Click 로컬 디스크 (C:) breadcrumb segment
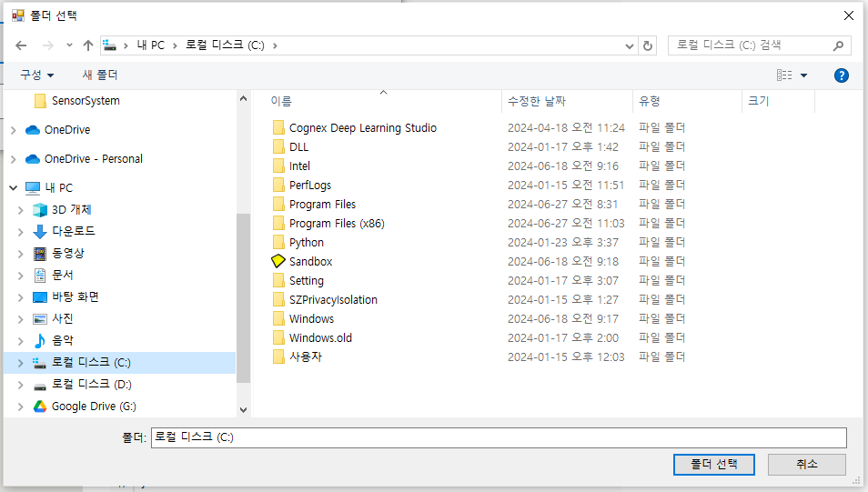The image size is (868, 492). coord(225,45)
